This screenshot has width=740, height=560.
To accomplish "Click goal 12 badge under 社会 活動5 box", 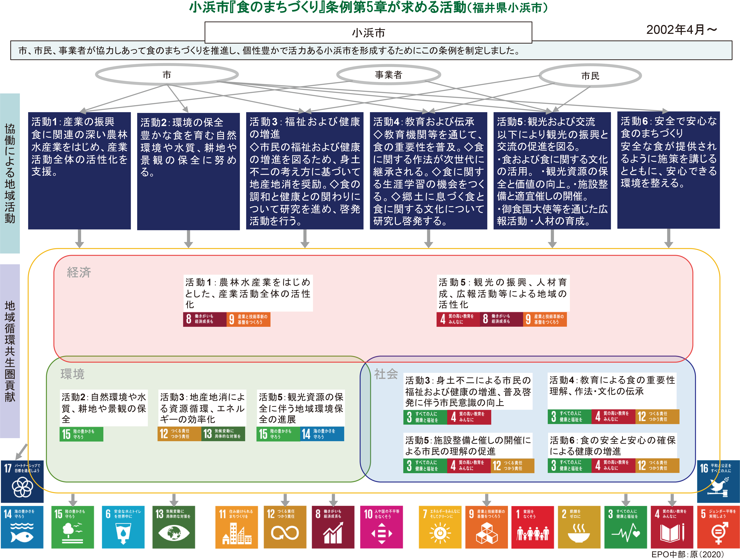I will 512,466.
